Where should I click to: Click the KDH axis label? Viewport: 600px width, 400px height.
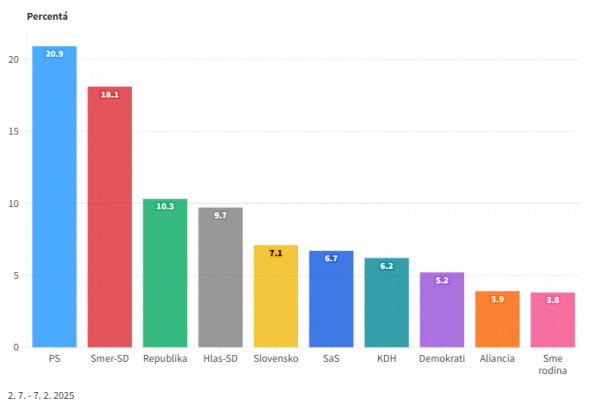pos(386,358)
